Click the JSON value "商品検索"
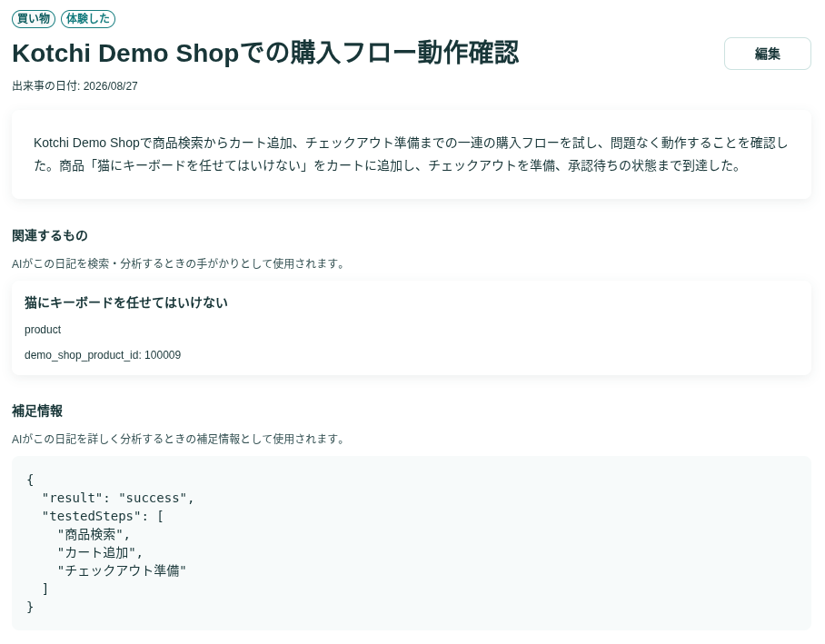Screen dimensions: 825x644 coord(90,535)
